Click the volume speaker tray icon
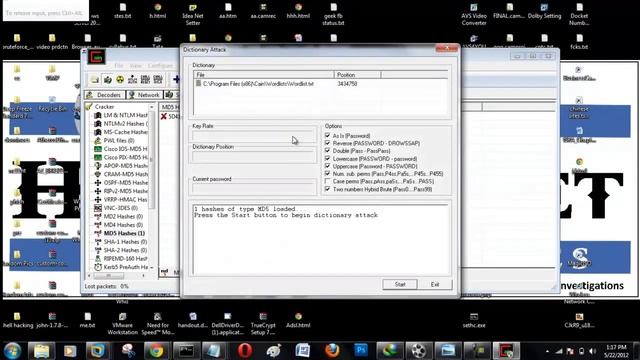 (592, 351)
